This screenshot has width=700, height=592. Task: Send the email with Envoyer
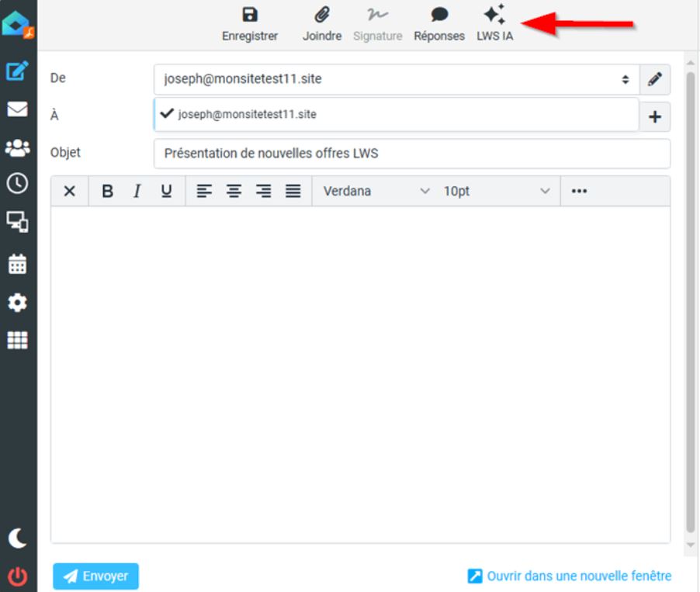pos(95,576)
